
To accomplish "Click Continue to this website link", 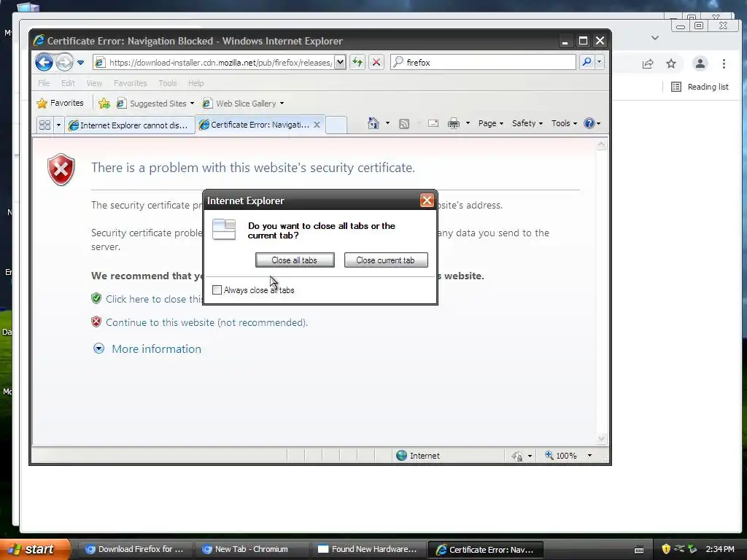I will coord(206,322).
